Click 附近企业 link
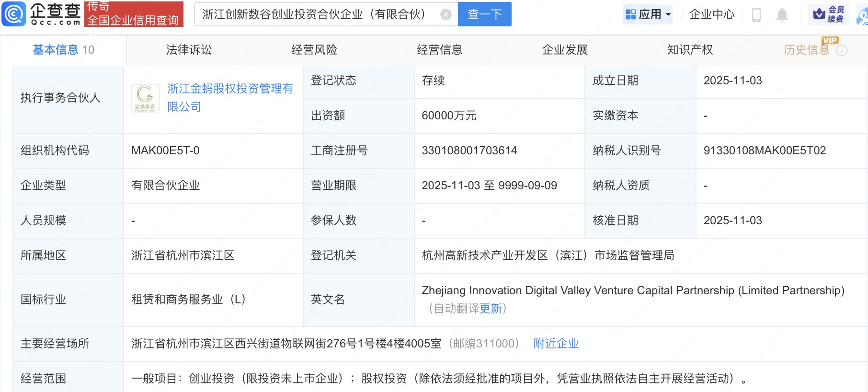Image resolution: width=868 pixels, height=392 pixels. coord(556,344)
